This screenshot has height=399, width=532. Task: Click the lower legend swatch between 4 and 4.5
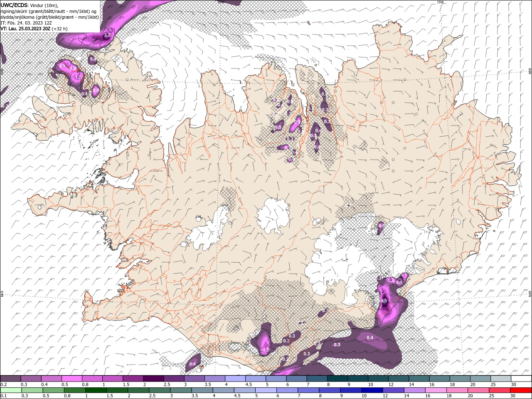coord(223,390)
